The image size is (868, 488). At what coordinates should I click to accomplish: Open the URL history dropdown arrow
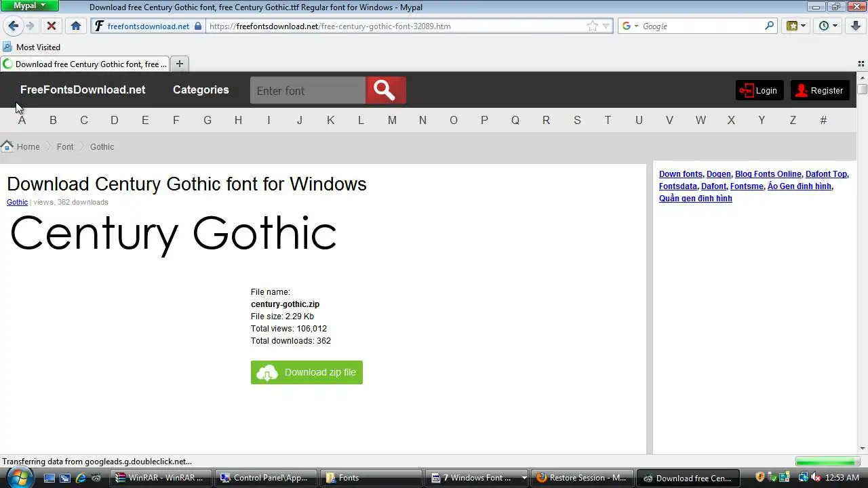(x=606, y=26)
